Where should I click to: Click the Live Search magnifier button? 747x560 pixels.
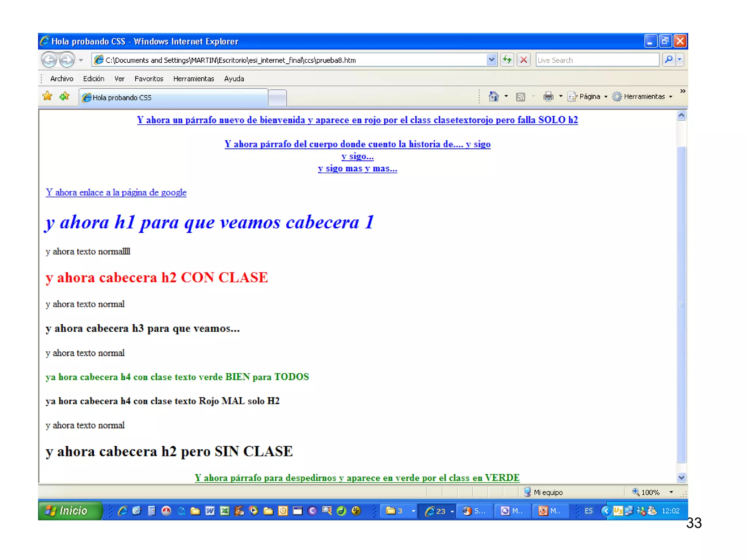pos(669,60)
